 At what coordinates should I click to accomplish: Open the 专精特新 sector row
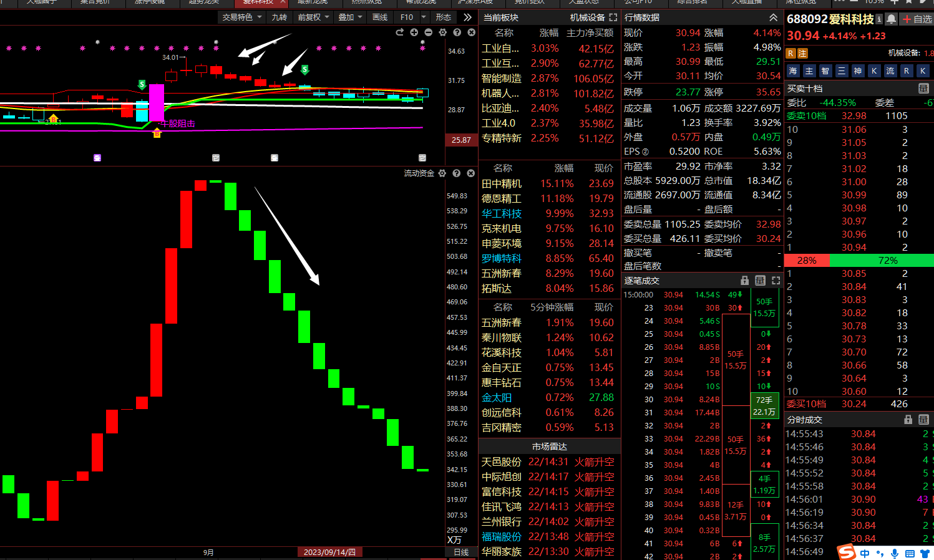549,138
